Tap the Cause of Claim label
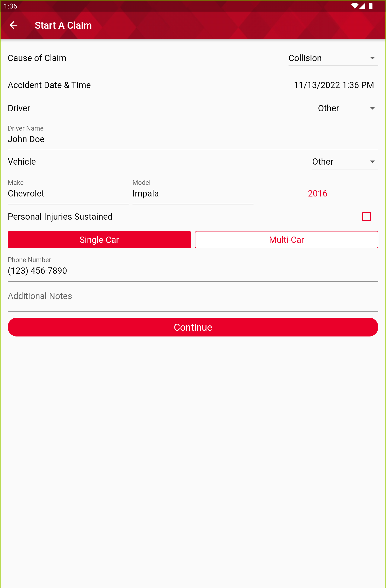 [37, 58]
